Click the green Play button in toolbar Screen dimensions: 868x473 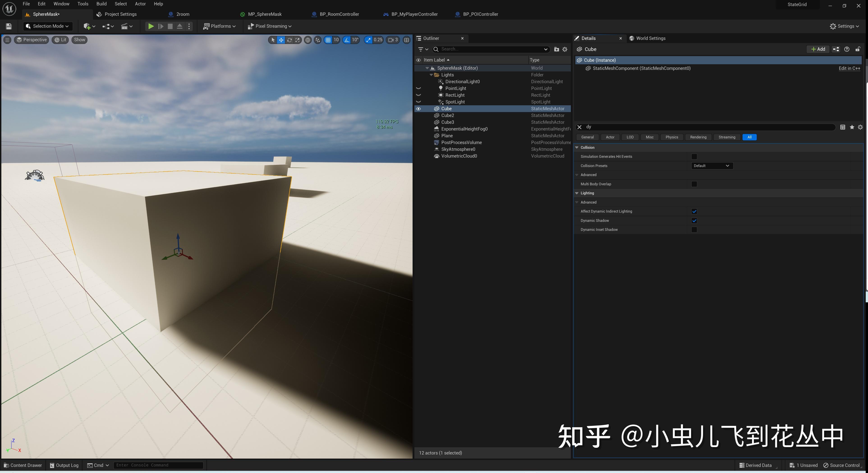[x=151, y=26]
